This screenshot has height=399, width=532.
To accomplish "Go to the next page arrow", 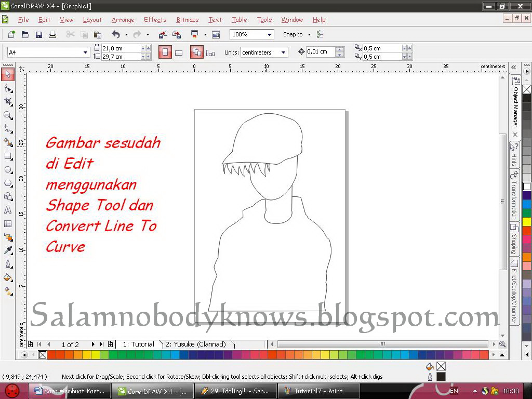I will coord(93,344).
